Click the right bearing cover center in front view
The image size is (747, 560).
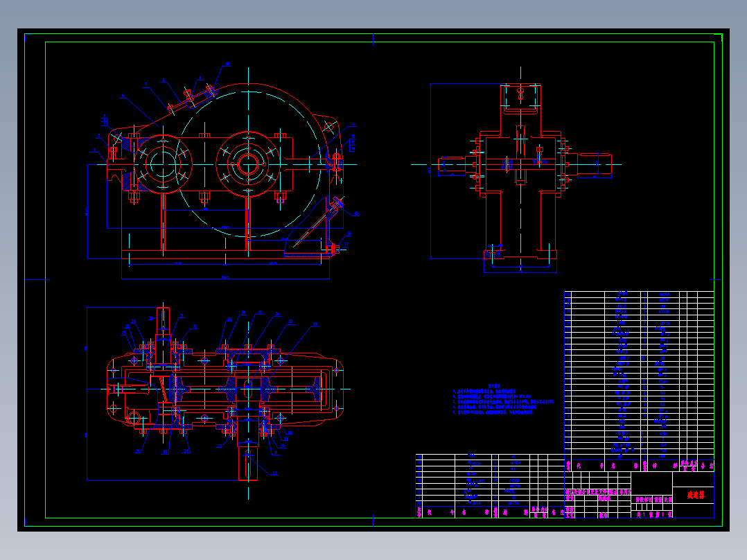(248, 164)
